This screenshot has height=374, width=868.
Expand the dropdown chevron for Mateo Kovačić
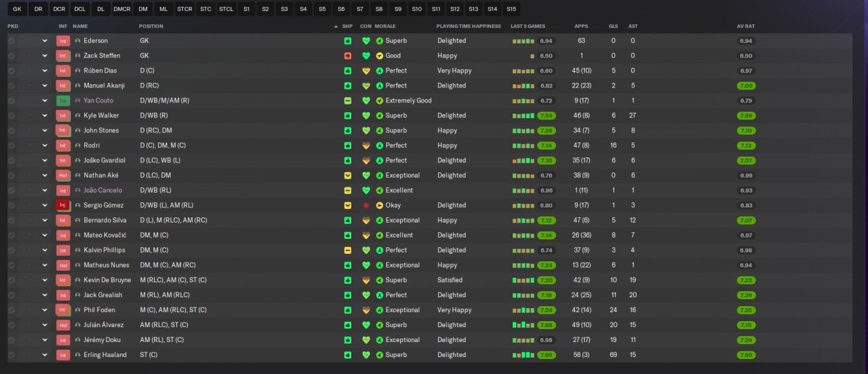point(45,236)
